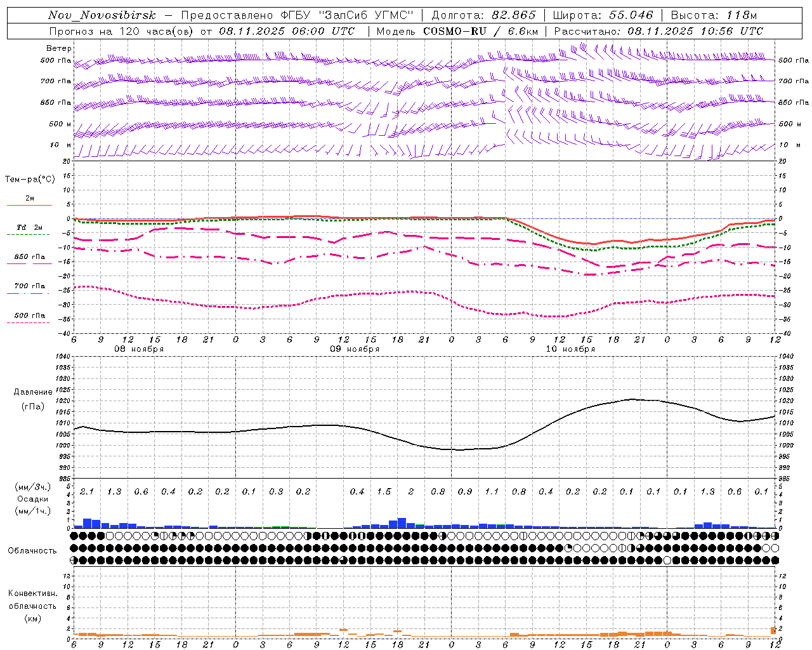
Task: Click the 'Td 2м' dew point legend entry
Action: click(30, 227)
